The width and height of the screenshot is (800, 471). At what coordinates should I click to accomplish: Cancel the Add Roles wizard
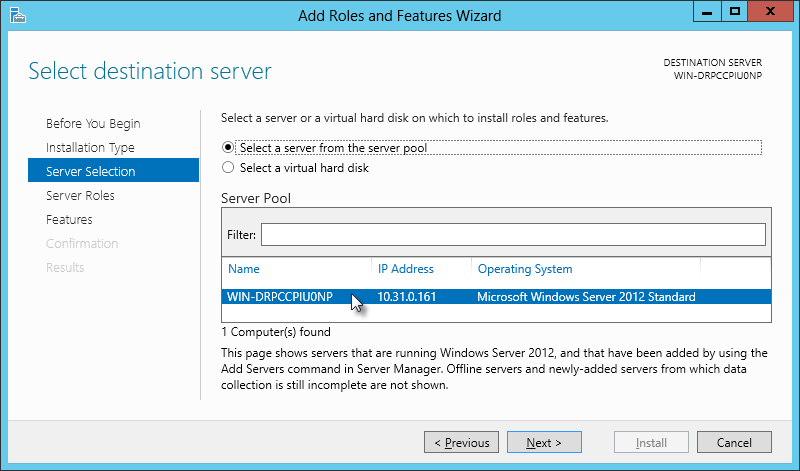pyautogui.click(x=734, y=442)
